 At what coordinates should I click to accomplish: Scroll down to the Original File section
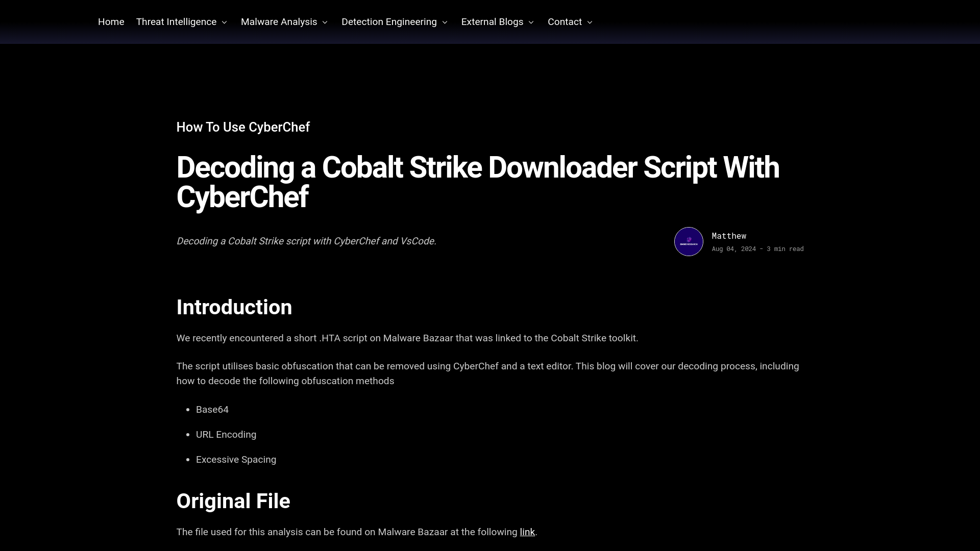pyautogui.click(x=233, y=501)
